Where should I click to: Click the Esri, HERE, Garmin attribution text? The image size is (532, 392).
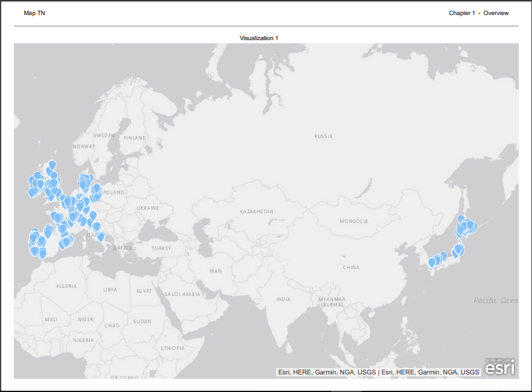point(378,372)
